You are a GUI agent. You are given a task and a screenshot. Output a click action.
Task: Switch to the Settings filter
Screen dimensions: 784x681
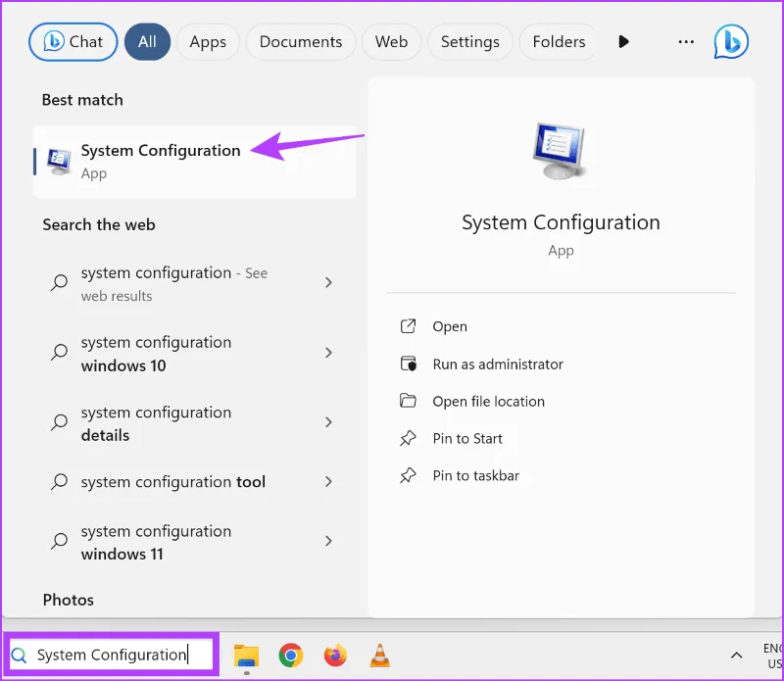click(x=470, y=42)
